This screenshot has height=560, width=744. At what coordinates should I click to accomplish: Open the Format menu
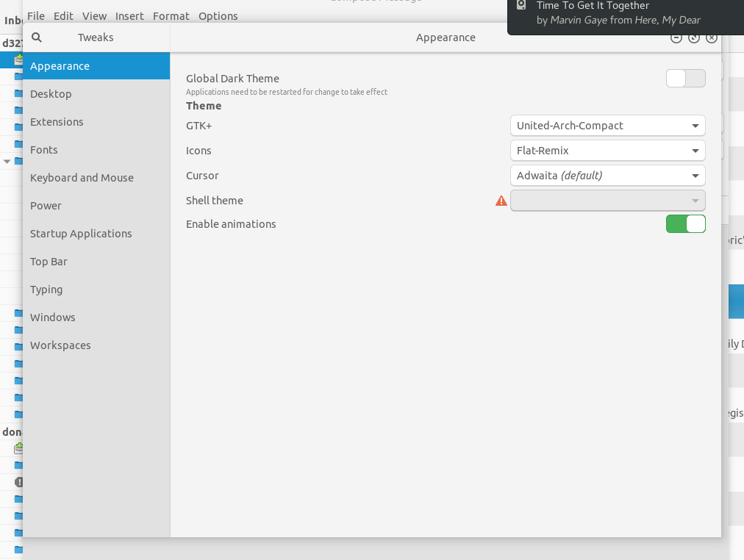click(x=171, y=15)
